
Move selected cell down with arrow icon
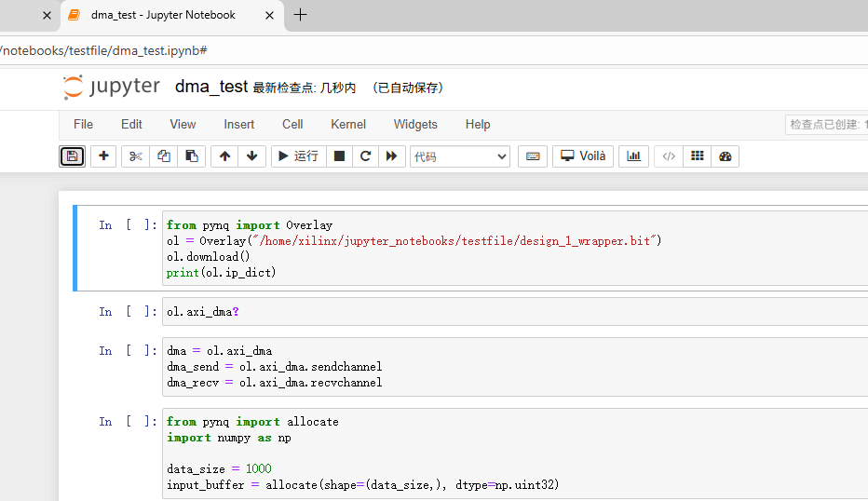251,156
